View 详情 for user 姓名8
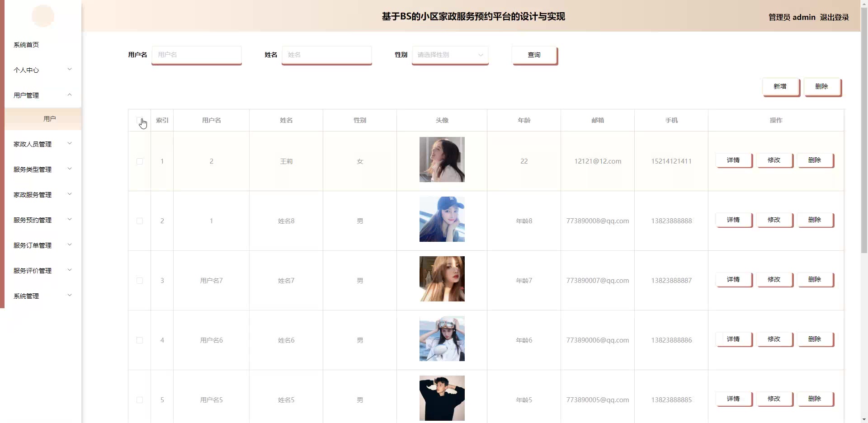868x423 pixels. tap(734, 220)
